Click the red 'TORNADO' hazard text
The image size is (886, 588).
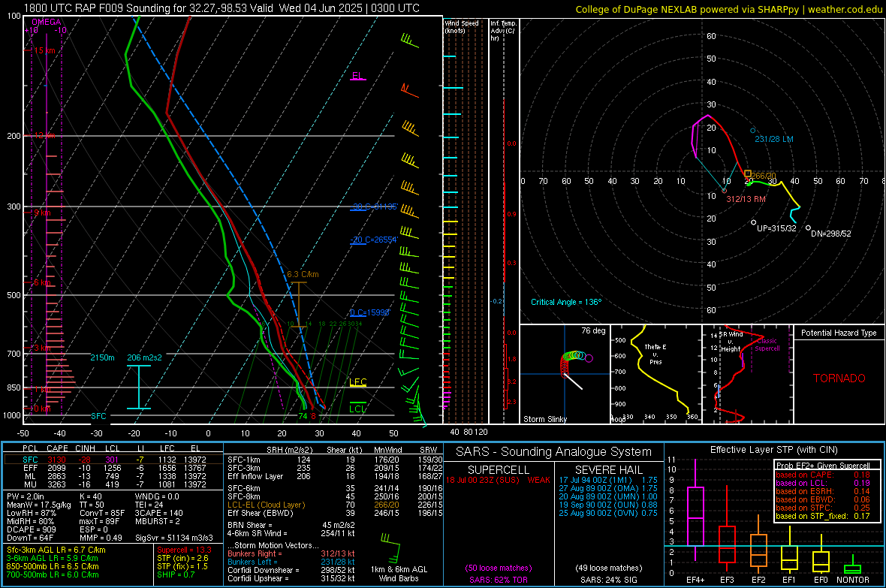click(x=839, y=378)
